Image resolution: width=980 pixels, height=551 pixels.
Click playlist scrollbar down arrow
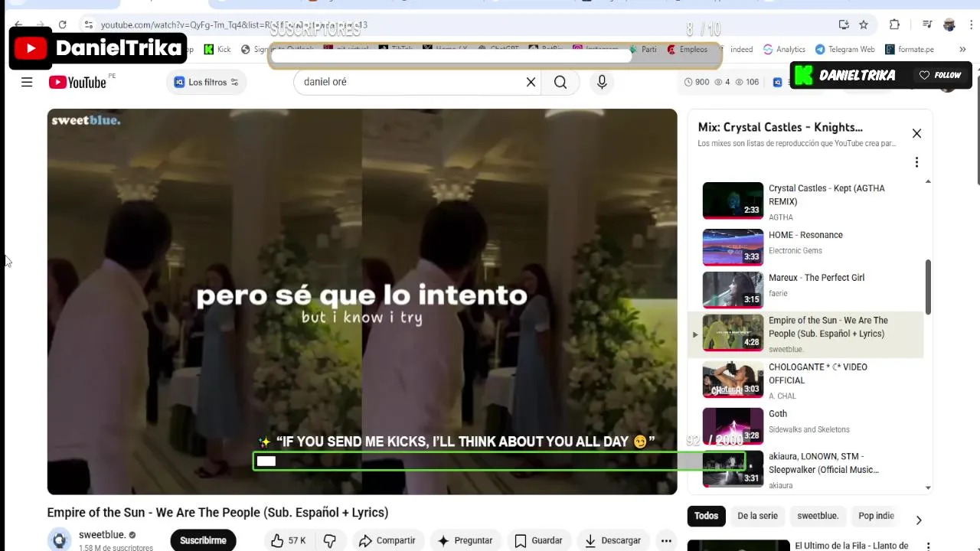[928, 487]
